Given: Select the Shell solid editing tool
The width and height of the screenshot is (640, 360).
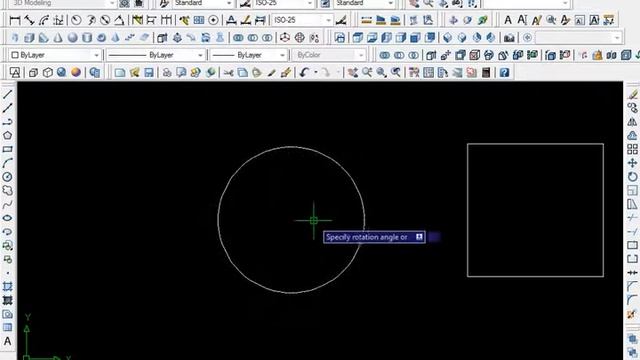Looking at the screenshot, I should [626, 55].
